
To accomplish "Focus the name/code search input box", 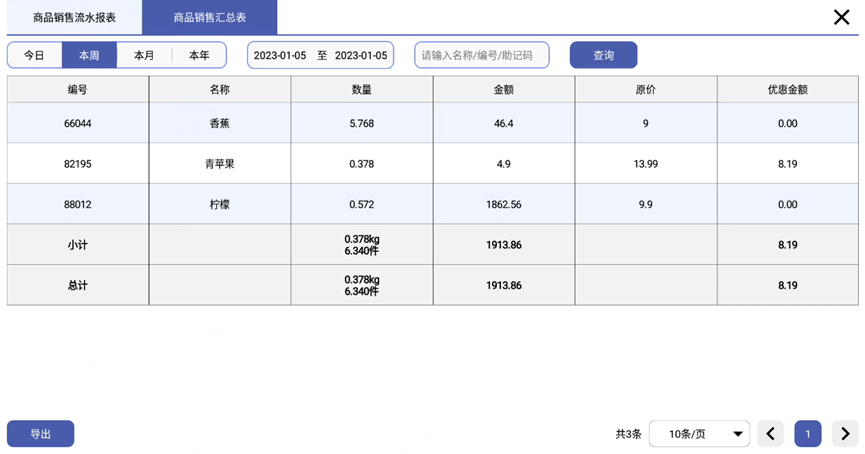I will (481, 55).
